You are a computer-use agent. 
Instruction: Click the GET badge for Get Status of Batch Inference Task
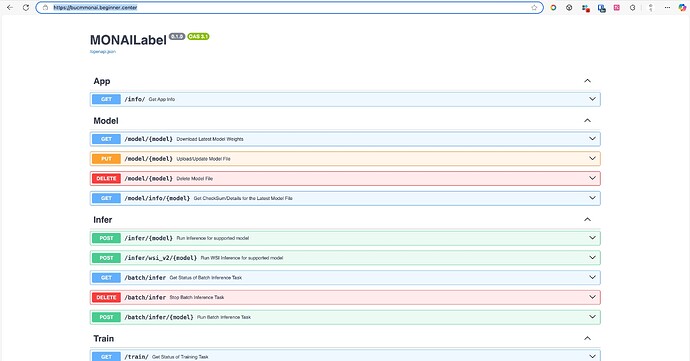(x=106, y=277)
